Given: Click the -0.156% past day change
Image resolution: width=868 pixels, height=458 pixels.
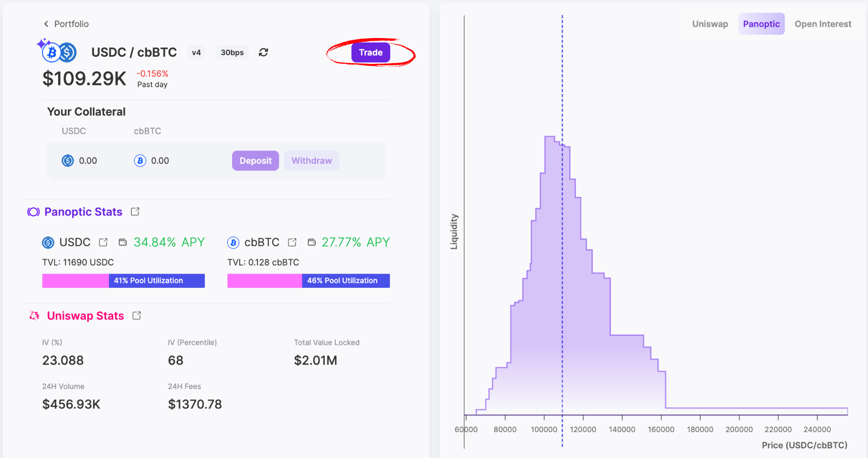Looking at the screenshot, I should [x=152, y=74].
